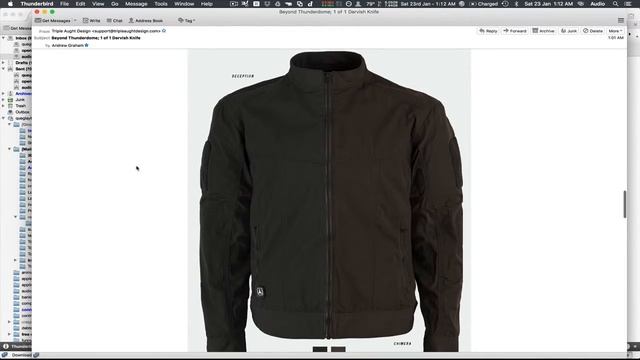The image size is (640, 360).
Task: Select the Drafts folder icon in sidebar
Action: point(11,62)
